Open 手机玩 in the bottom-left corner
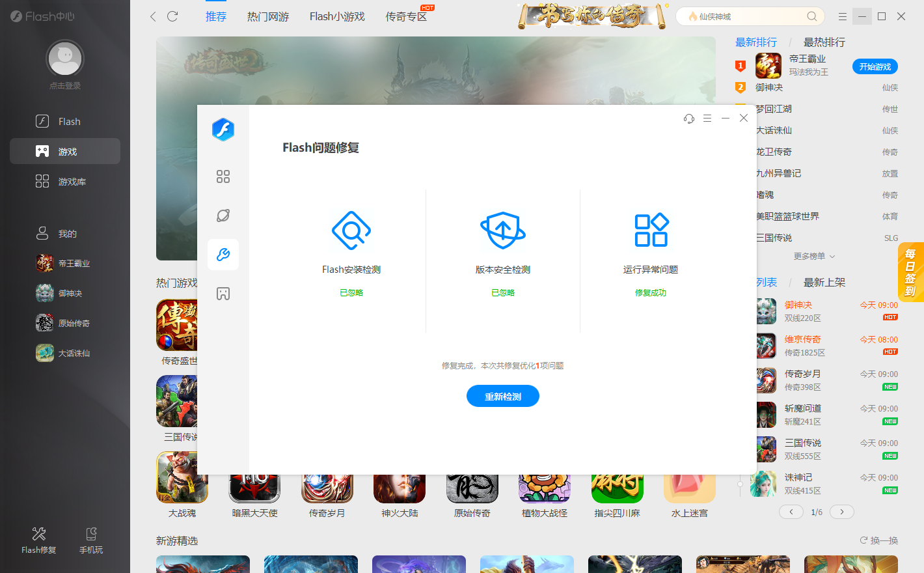 91,540
